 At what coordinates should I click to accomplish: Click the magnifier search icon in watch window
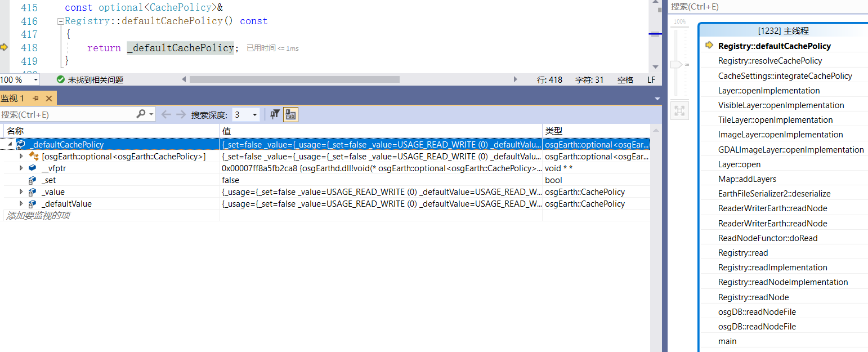pos(141,114)
